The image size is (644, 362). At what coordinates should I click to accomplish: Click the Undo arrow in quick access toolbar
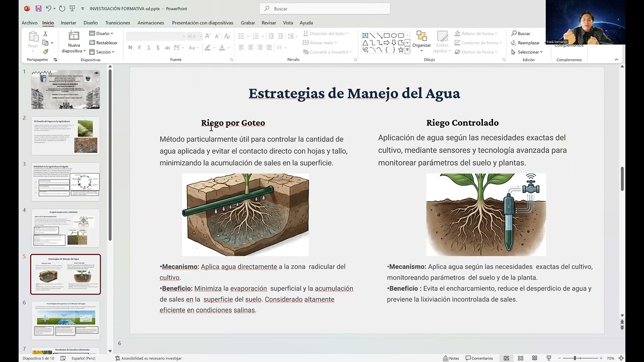click(49, 9)
